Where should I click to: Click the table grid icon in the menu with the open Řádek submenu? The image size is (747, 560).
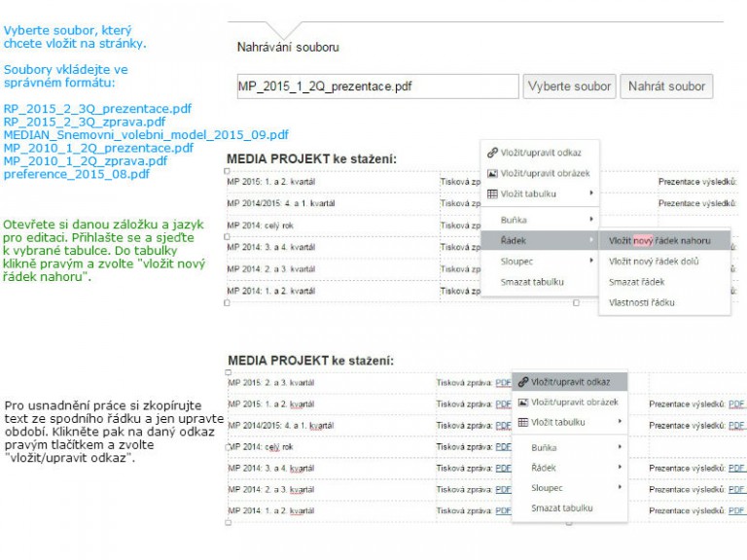pyautogui.click(x=492, y=194)
